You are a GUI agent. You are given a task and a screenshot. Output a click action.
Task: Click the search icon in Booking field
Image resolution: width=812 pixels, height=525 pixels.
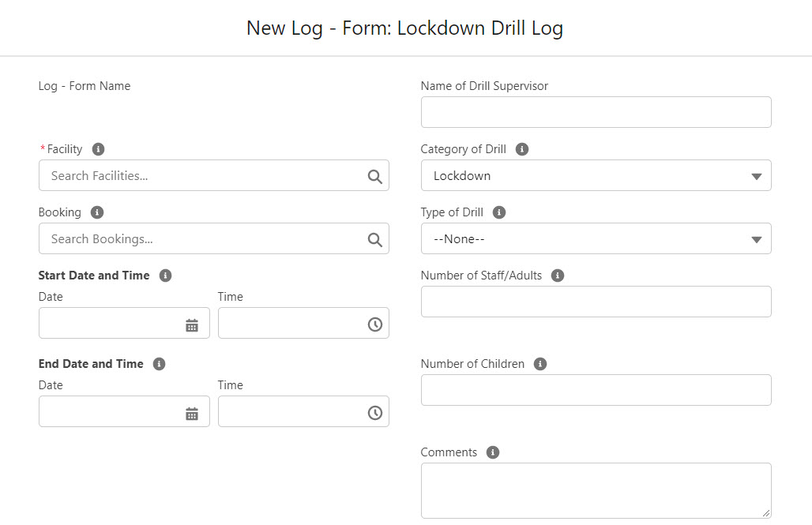(374, 238)
